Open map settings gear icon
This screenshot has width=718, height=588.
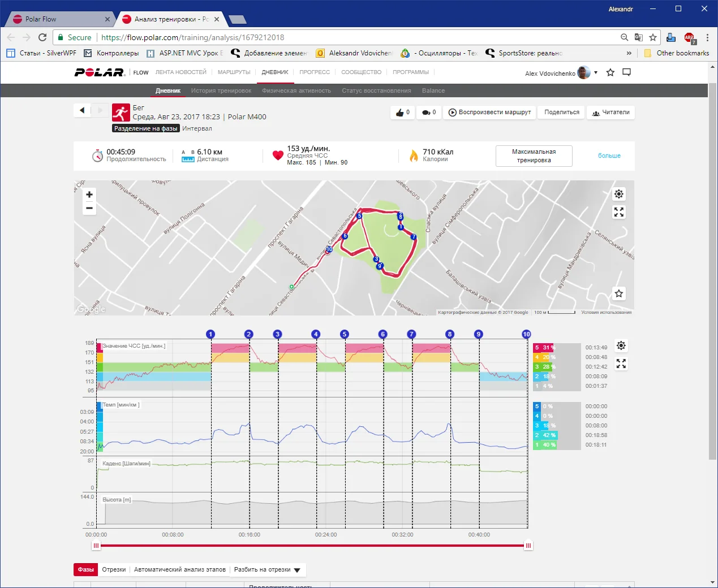click(619, 194)
